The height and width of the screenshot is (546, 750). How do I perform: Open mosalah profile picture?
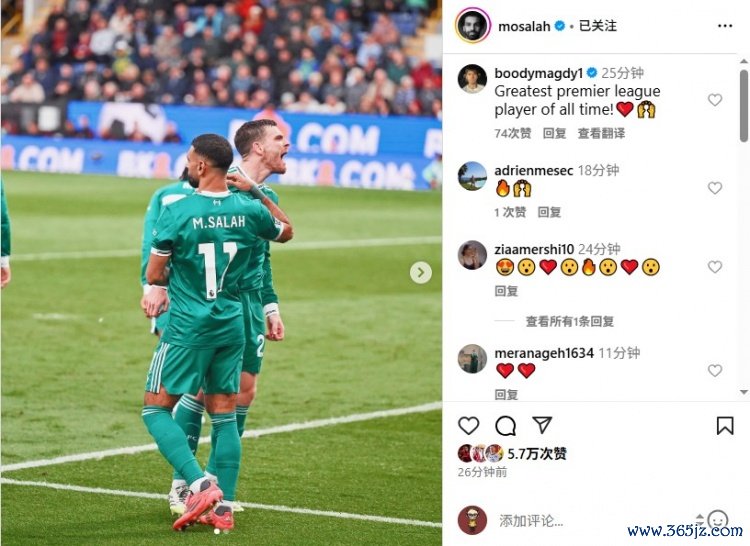coord(473,25)
